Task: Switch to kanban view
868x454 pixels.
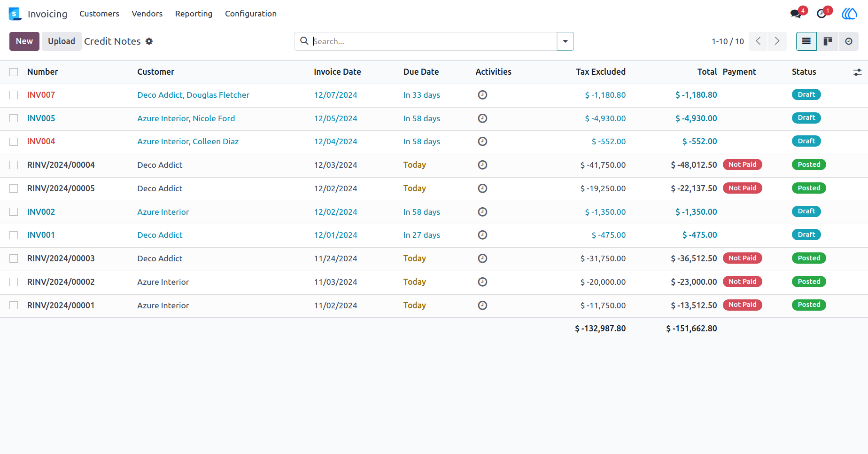Action: tap(828, 41)
